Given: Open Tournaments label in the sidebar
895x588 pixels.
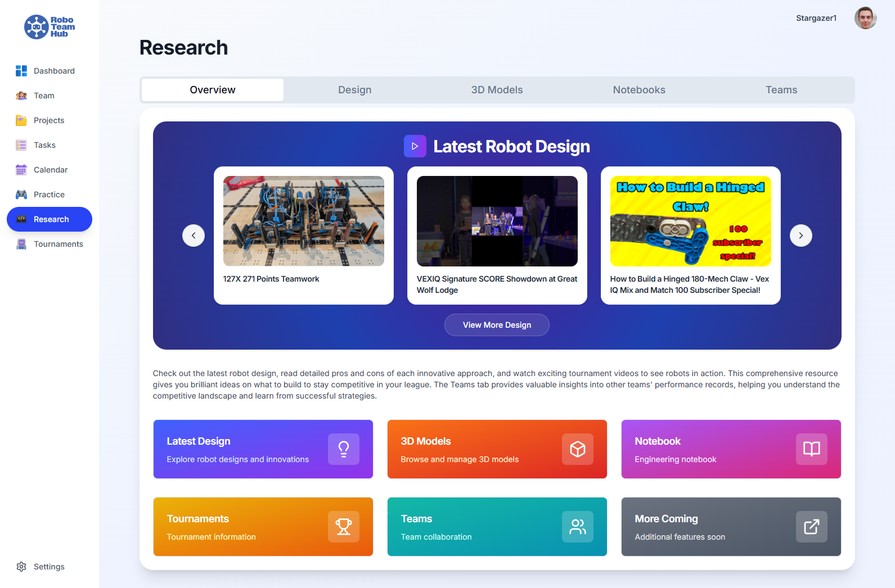Looking at the screenshot, I should (59, 244).
